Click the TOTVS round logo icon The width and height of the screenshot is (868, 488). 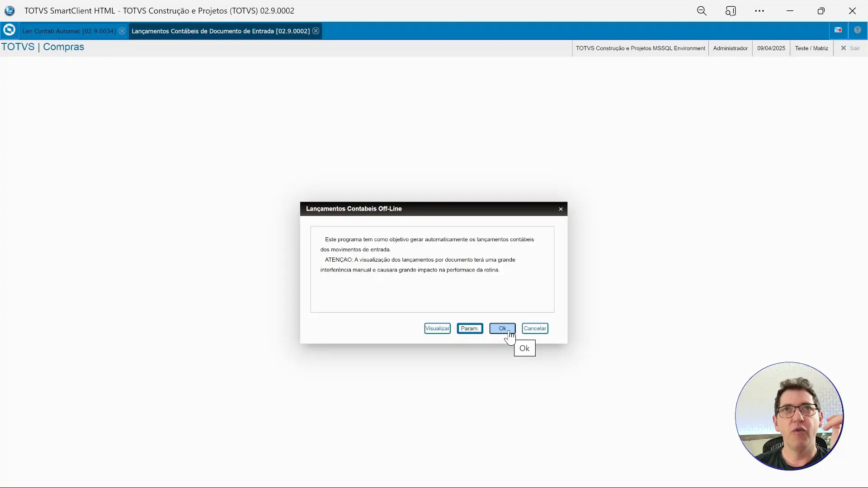tap(9, 30)
